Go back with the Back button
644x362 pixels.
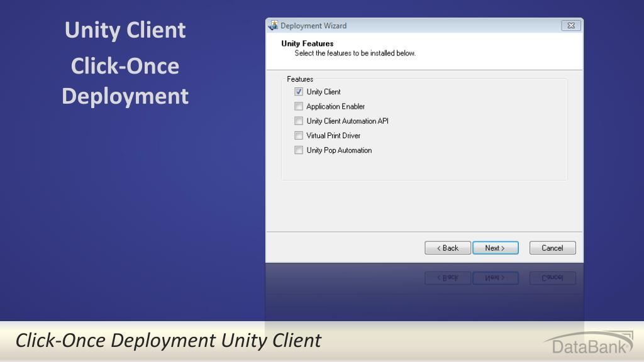[448, 248]
